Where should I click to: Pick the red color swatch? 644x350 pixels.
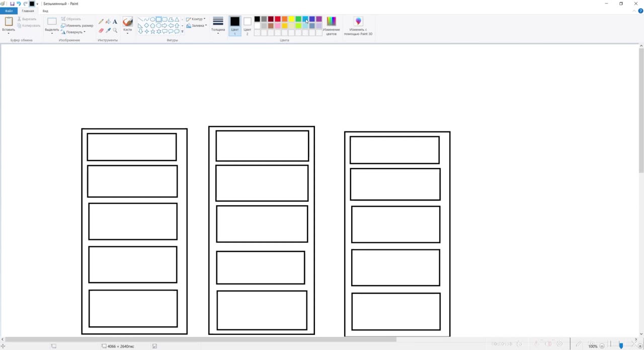278,19
